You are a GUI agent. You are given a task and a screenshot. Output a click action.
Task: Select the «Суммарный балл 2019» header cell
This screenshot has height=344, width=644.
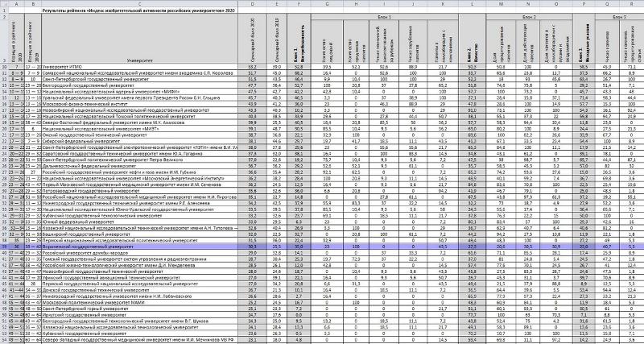pyautogui.click(x=279, y=40)
